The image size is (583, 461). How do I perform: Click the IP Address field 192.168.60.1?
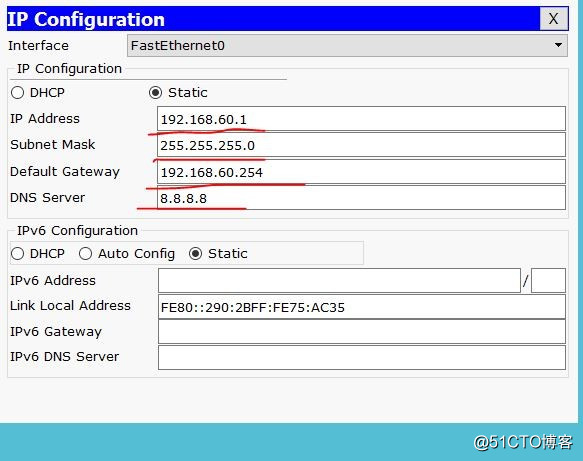[361, 119]
